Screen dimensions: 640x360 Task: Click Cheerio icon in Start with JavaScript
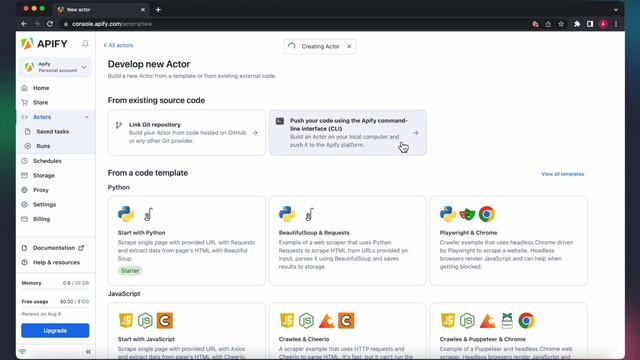point(164,320)
